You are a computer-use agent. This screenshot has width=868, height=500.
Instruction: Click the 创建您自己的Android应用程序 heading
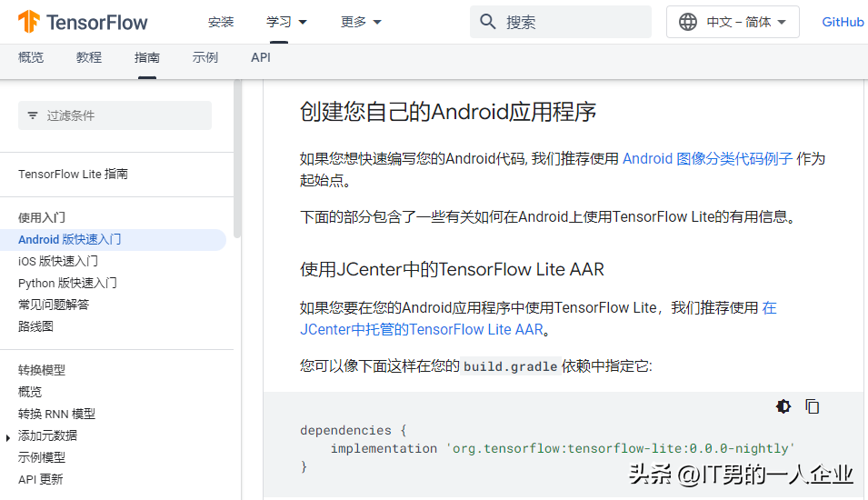(448, 112)
